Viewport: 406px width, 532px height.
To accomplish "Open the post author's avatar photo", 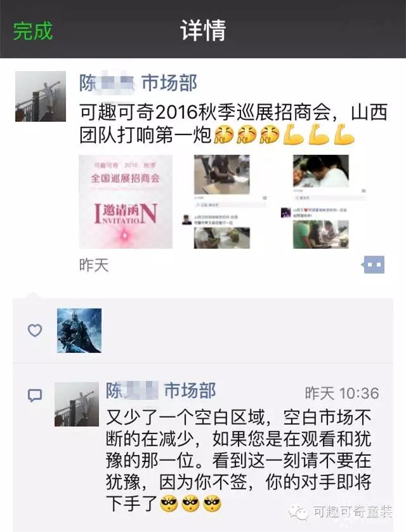I will 41,96.
